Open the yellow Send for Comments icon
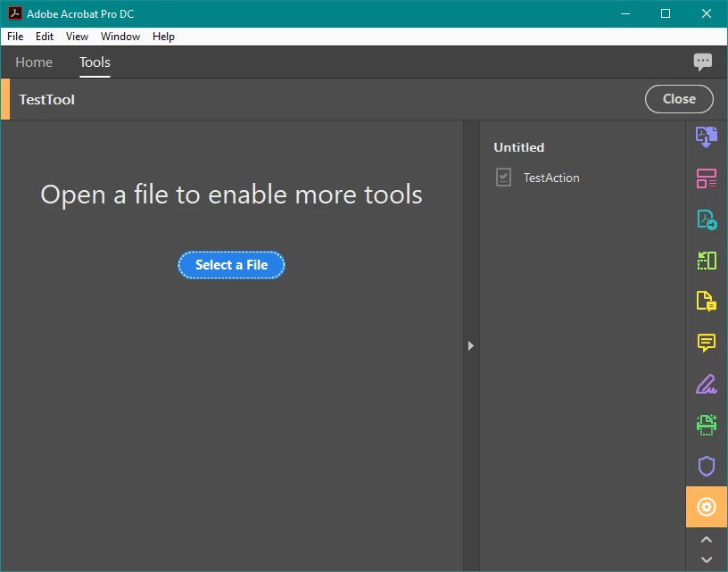Screen dimensions: 728x572 (x=707, y=302)
